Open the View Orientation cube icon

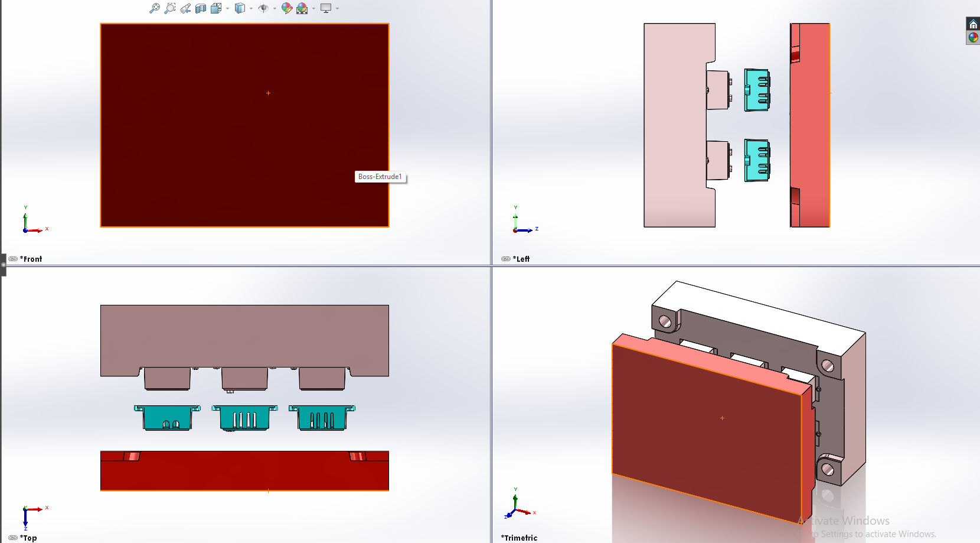(216, 8)
